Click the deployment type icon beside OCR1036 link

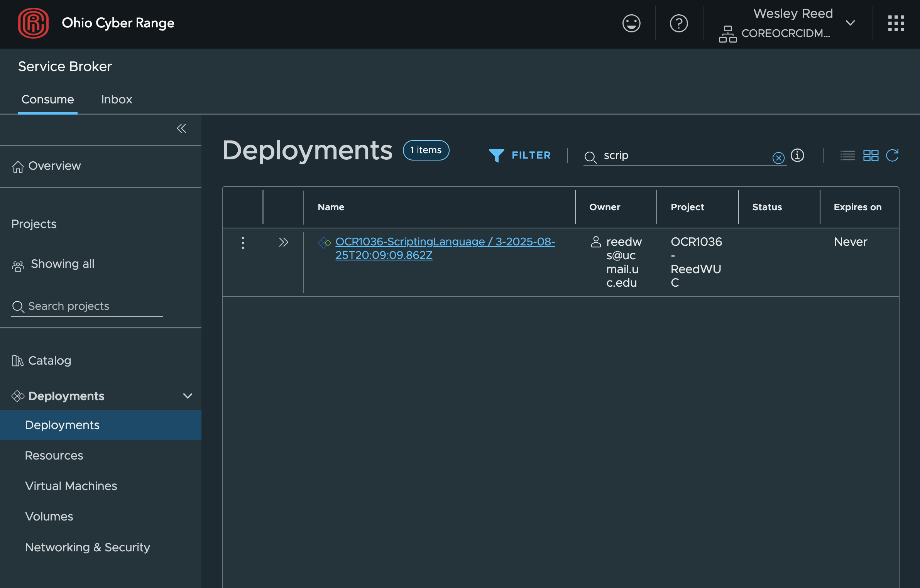(x=324, y=243)
